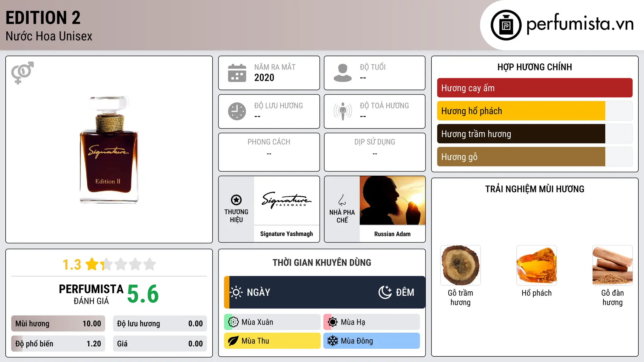Click the Độ phổ biến 1.20 score bar
The height and width of the screenshot is (362, 644).
[x=58, y=344]
